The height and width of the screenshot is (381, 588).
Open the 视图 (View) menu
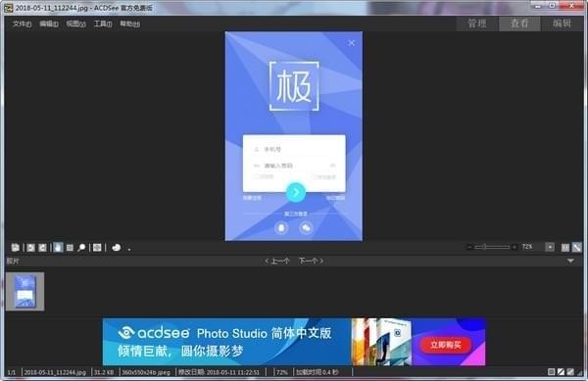pos(75,24)
